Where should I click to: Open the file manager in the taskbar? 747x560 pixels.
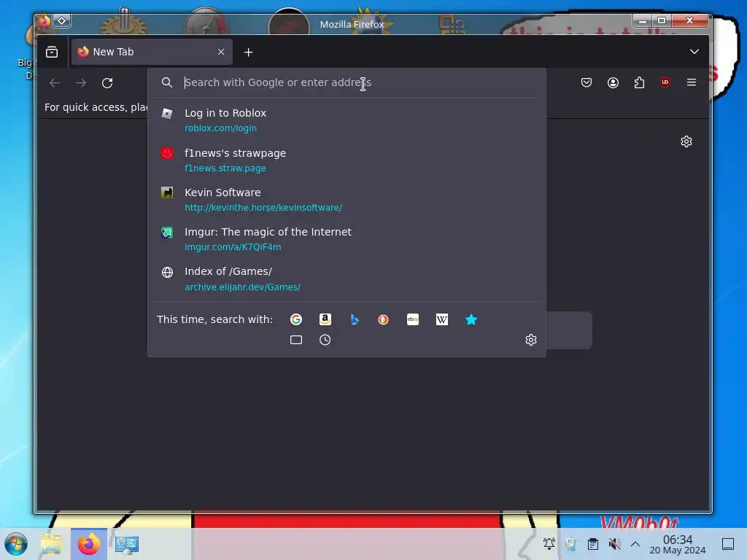(51, 544)
